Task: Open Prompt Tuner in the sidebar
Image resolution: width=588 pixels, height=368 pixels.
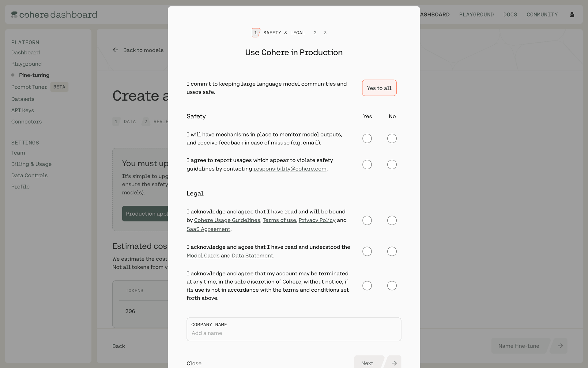Action: (29, 87)
